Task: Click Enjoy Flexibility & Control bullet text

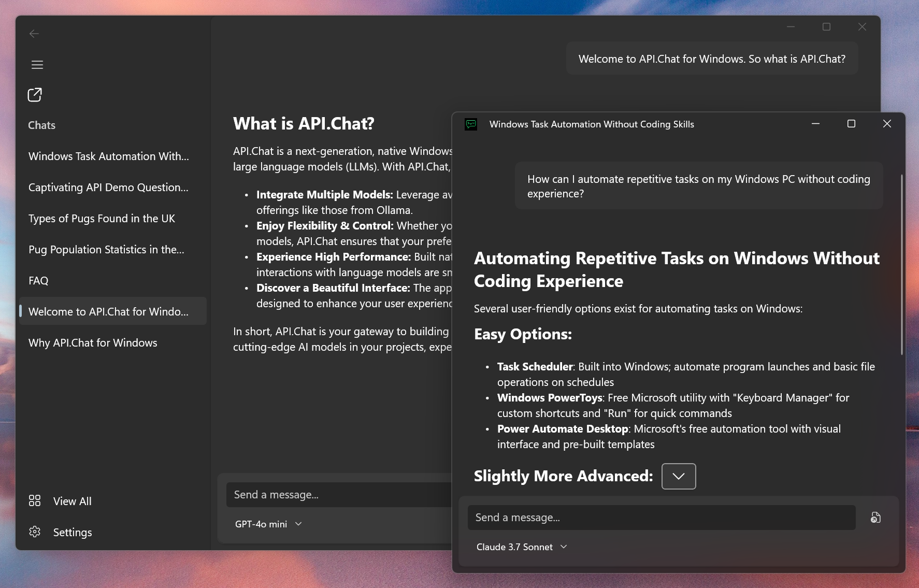Action: 354,233
